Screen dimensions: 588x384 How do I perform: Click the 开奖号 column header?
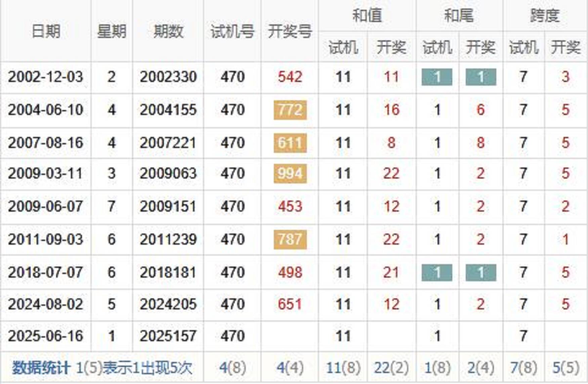pos(290,32)
